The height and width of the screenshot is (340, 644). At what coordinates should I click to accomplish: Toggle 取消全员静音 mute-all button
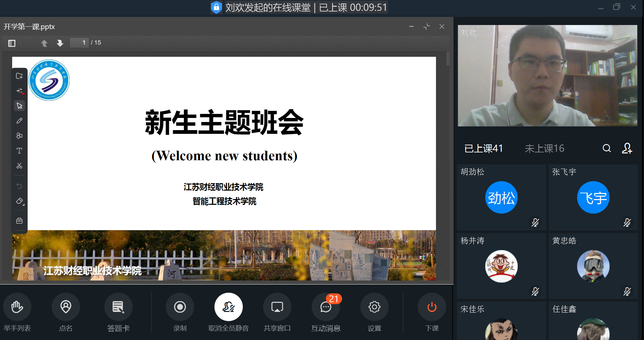[228, 307]
